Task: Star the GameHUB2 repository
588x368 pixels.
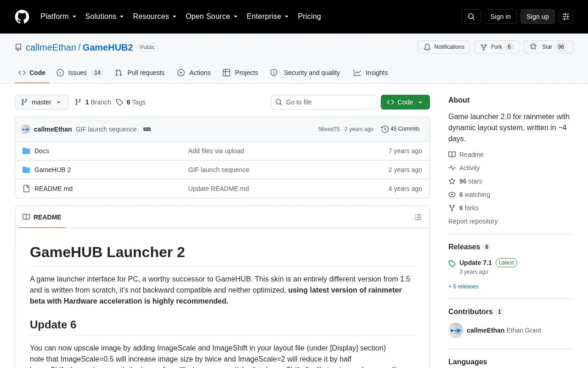Action: pyautogui.click(x=548, y=47)
